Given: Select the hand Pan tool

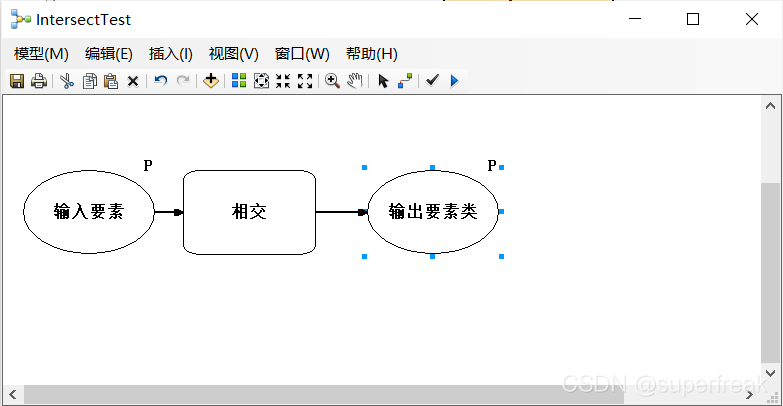Looking at the screenshot, I should [355, 81].
